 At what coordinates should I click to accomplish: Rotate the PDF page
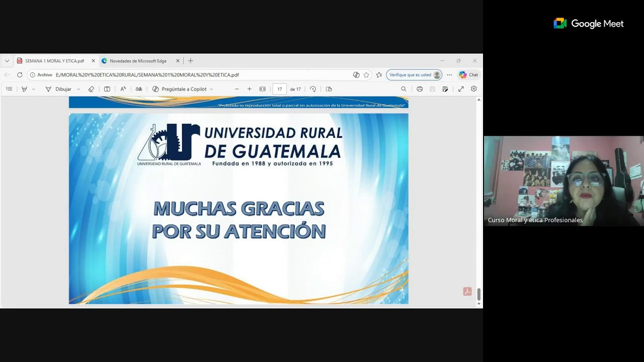coord(313,89)
